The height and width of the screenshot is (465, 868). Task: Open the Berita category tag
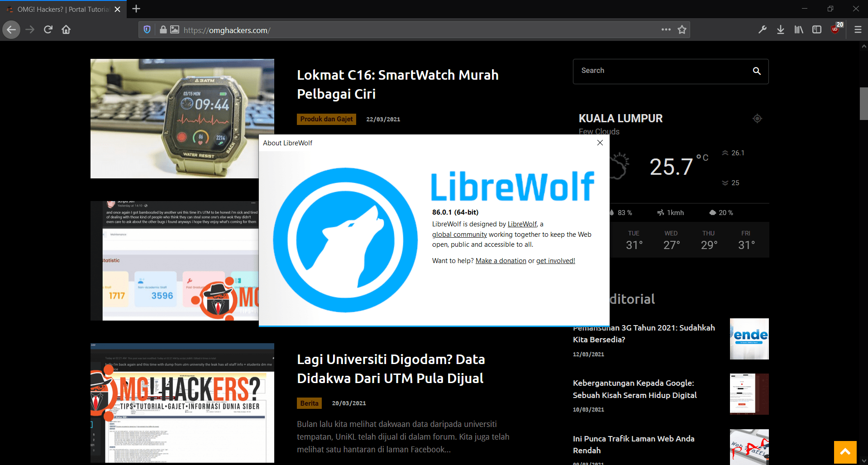[309, 403]
